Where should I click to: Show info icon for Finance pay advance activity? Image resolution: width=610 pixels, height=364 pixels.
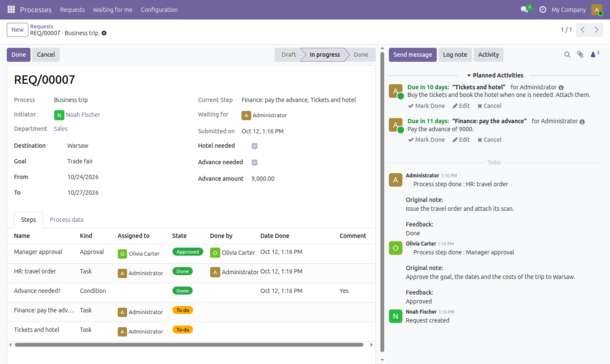point(582,121)
